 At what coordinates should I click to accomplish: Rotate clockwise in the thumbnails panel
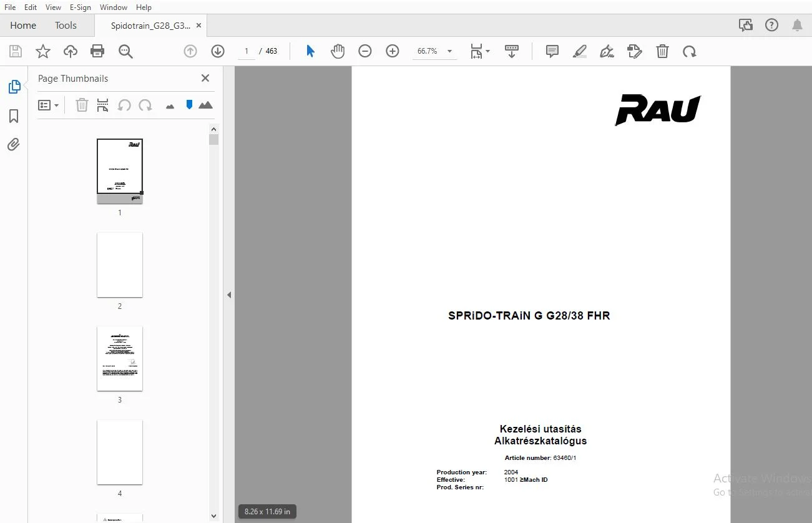click(x=145, y=105)
